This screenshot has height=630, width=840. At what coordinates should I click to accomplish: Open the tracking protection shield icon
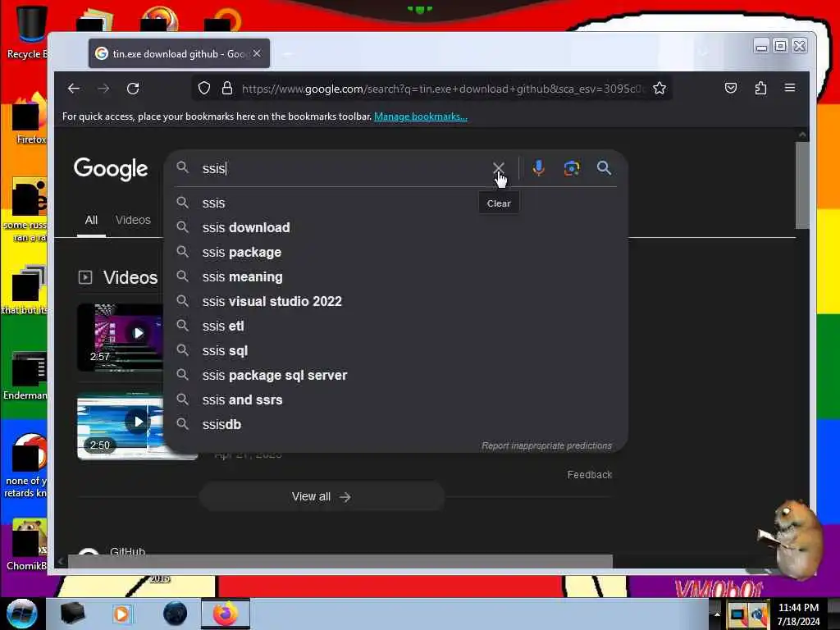click(x=204, y=88)
